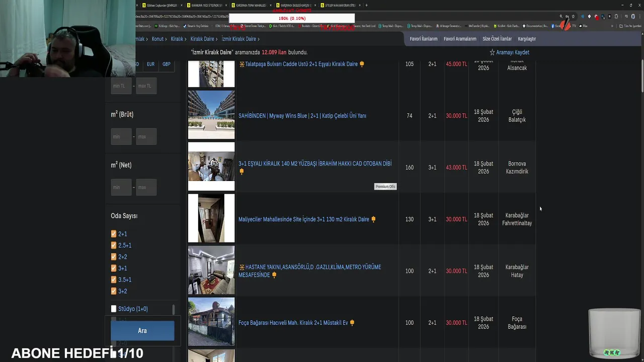Open Maliyeciler Mahallesinde Site İçinde listing
The height and width of the screenshot is (362, 644).
click(304, 219)
